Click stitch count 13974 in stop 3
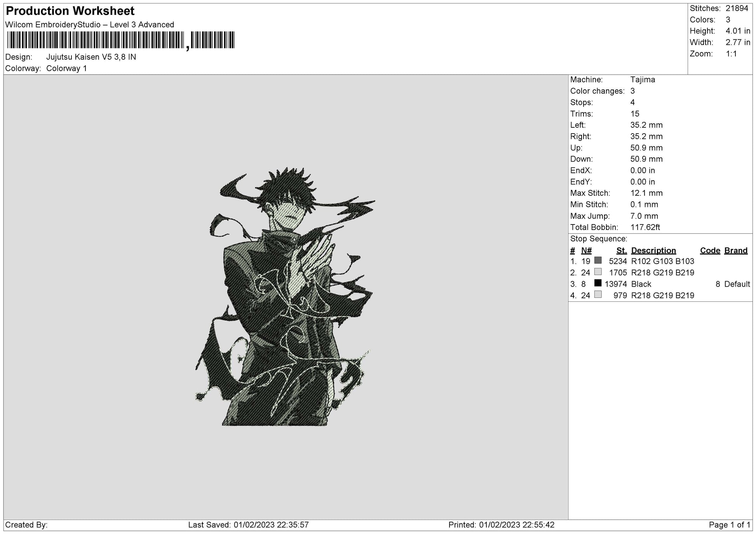This screenshot has height=534, width=756. click(616, 284)
